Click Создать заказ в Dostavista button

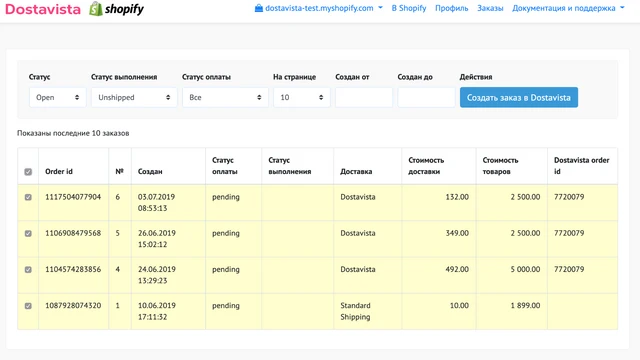[x=519, y=98]
